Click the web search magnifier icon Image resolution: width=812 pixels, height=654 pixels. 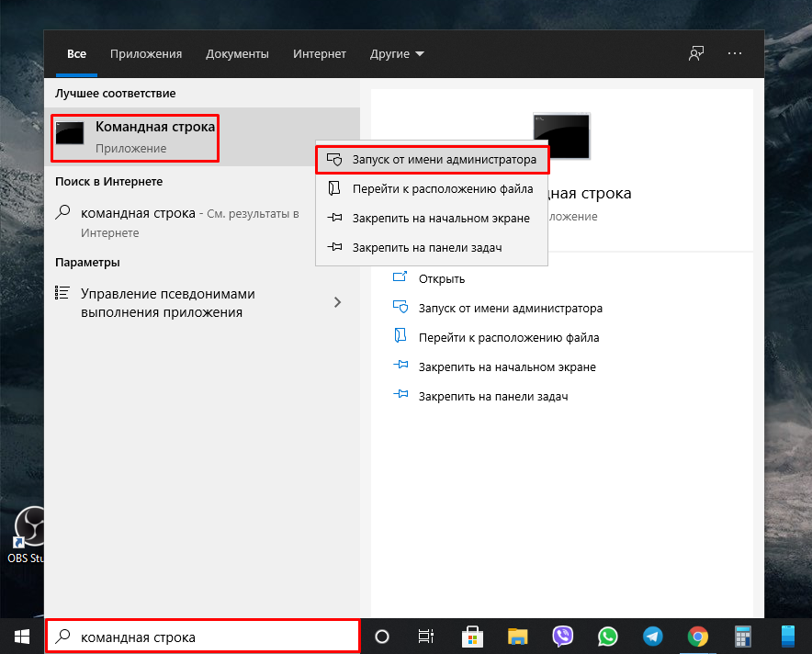pyautogui.click(x=62, y=212)
